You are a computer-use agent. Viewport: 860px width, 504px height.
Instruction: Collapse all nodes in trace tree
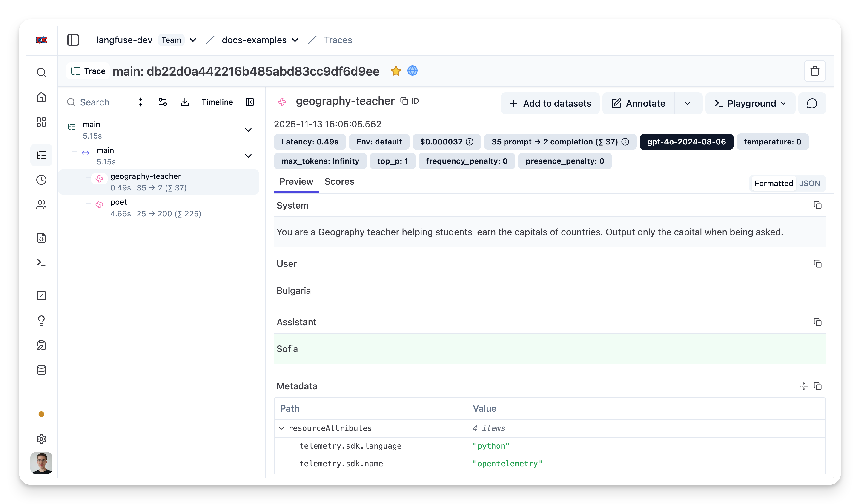[140, 102]
